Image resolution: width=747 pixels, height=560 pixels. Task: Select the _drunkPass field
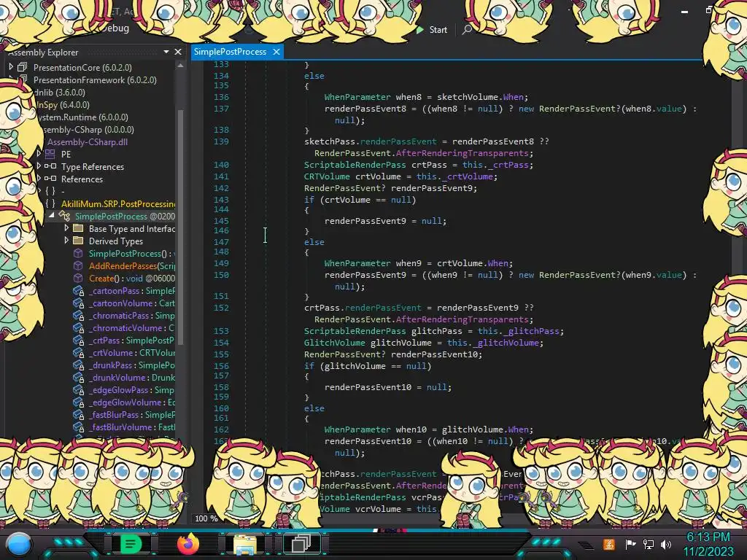pyautogui.click(x=132, y=365)
